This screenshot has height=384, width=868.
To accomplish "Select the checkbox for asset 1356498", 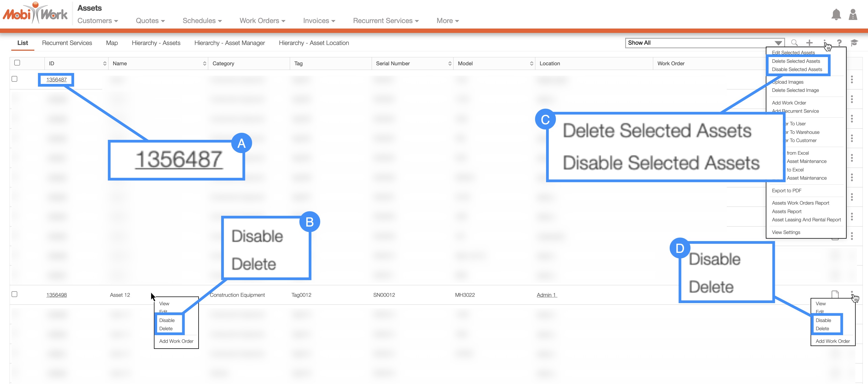I will point(15,294).
